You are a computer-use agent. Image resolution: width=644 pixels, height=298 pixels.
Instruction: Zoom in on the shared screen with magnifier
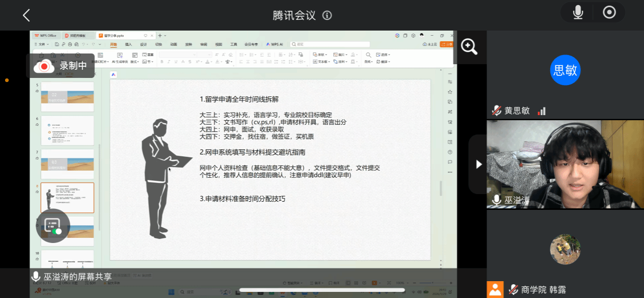pyautogui.click(x=469, y=47)
